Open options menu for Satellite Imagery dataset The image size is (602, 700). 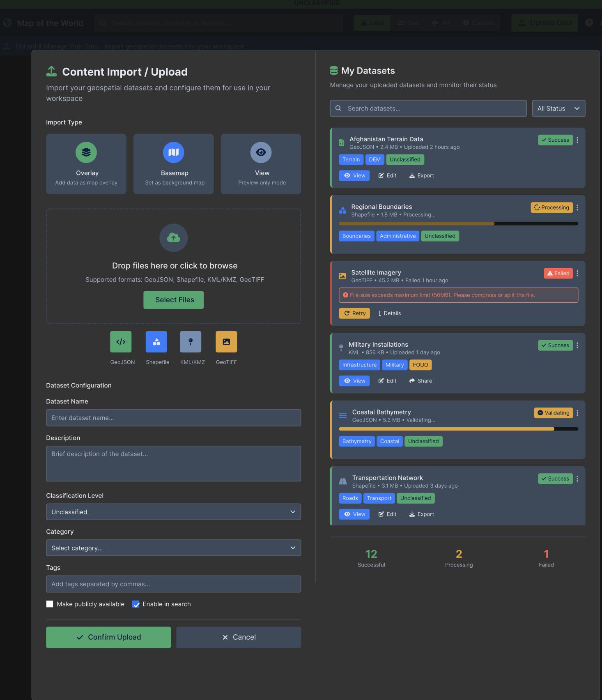pos(577,274)
